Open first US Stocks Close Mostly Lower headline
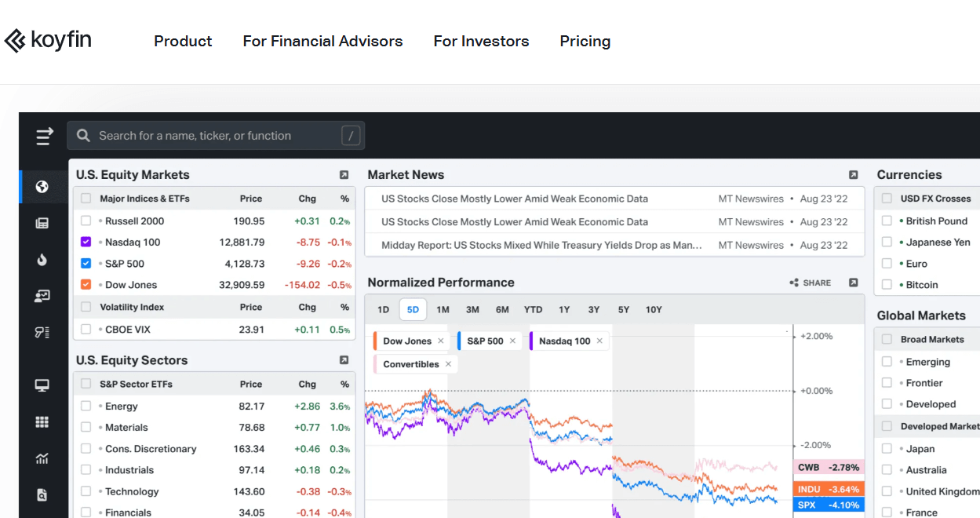This screenshot has height=518, width=980. pyautogui.click(x=515, y=199)
